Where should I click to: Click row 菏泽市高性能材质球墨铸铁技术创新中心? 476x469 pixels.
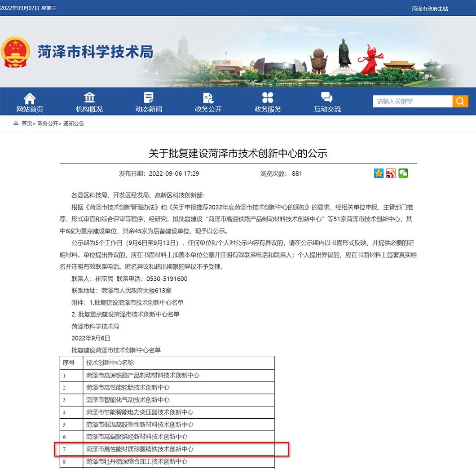point(167,449)
